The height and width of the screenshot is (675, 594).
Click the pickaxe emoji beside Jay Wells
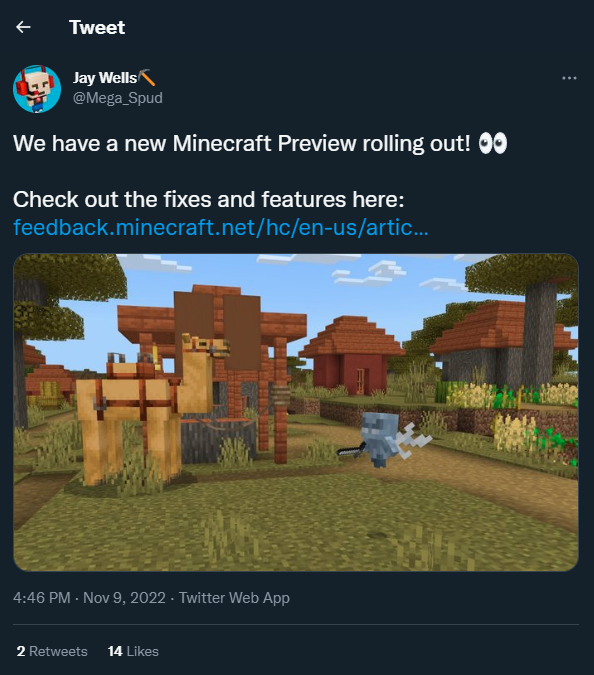click(147, 77)
